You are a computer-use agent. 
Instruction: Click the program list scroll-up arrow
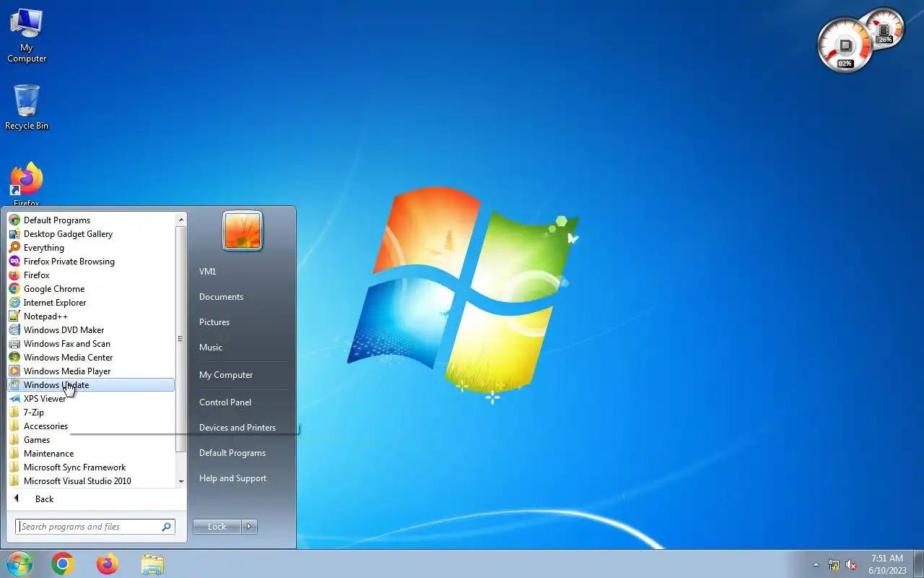coord(181,219)
